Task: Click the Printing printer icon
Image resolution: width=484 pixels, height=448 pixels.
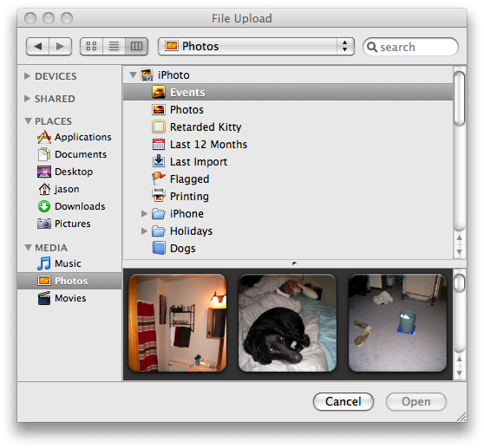Action: click(x=159, y=196)
